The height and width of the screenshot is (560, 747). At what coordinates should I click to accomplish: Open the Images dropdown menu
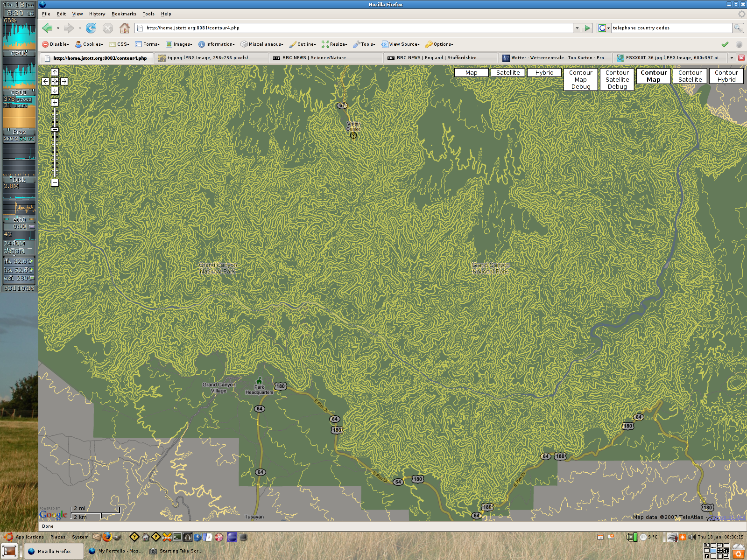pos(179,44)
